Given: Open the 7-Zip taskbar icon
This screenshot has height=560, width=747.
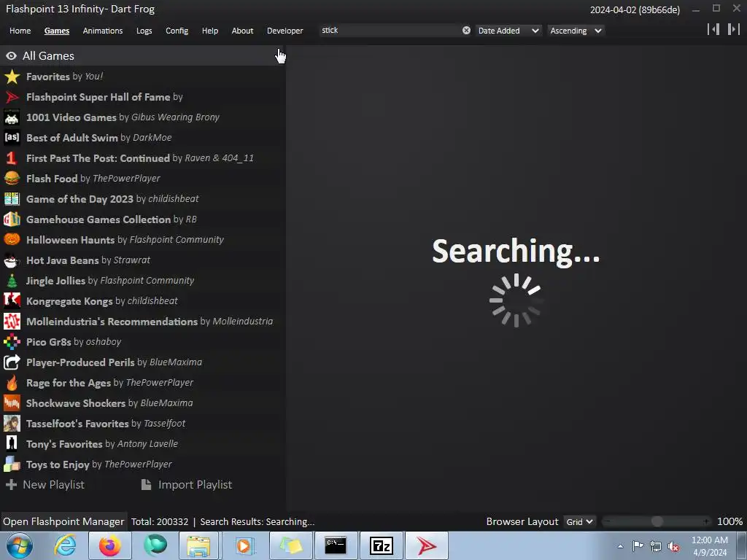Looking at the screenshot, I should pyautogui.click(x=381, y=545).
